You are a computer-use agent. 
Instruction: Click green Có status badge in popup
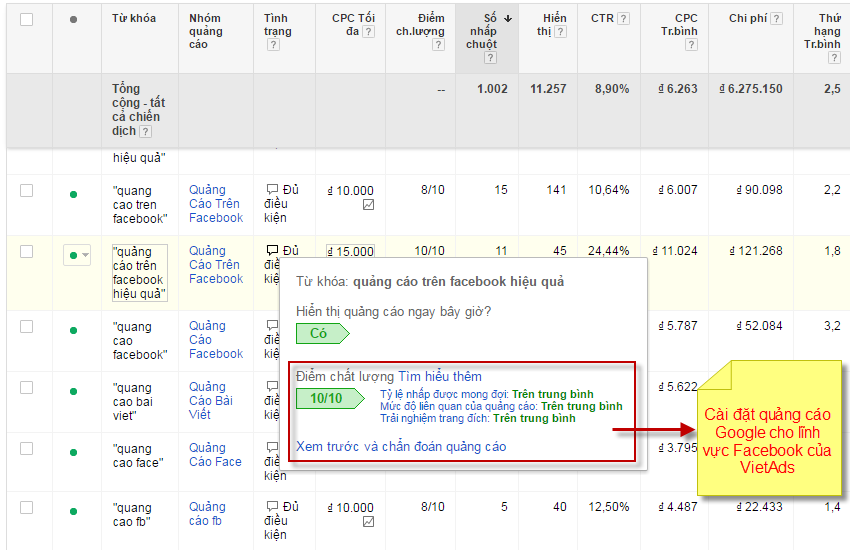click(x=323, y=334)
